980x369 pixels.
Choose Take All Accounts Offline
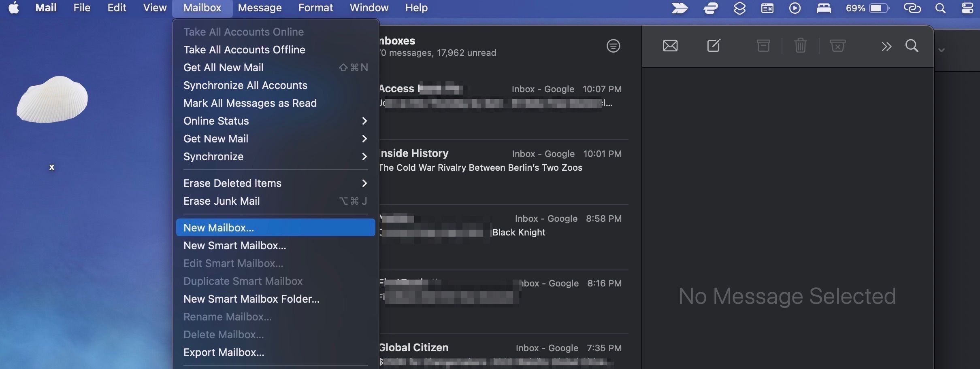point(275,50)
